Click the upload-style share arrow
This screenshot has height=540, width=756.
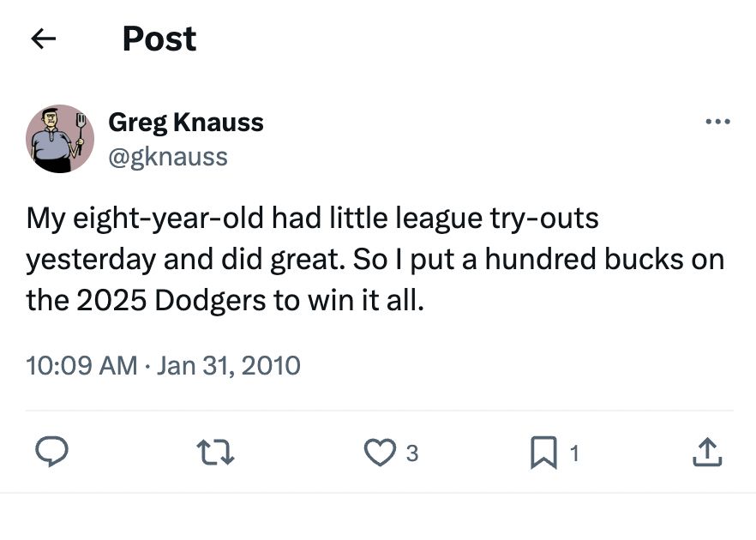pos(706,453)
